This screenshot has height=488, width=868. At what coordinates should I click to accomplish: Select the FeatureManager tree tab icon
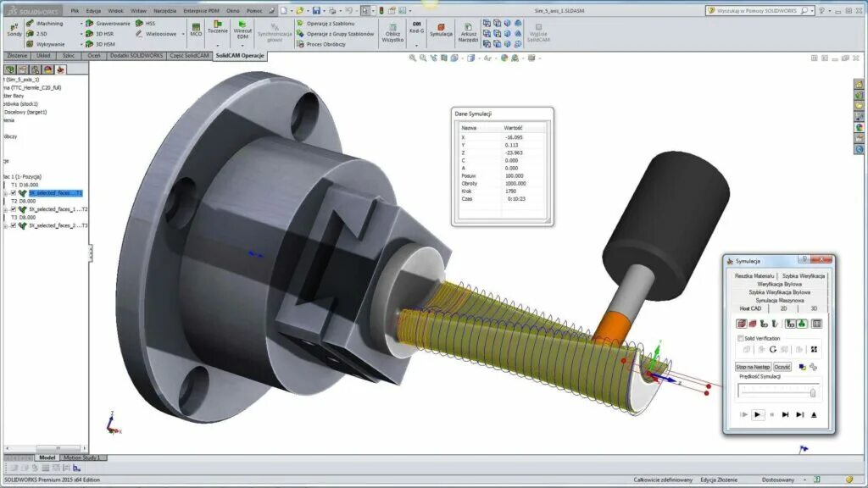10,69
